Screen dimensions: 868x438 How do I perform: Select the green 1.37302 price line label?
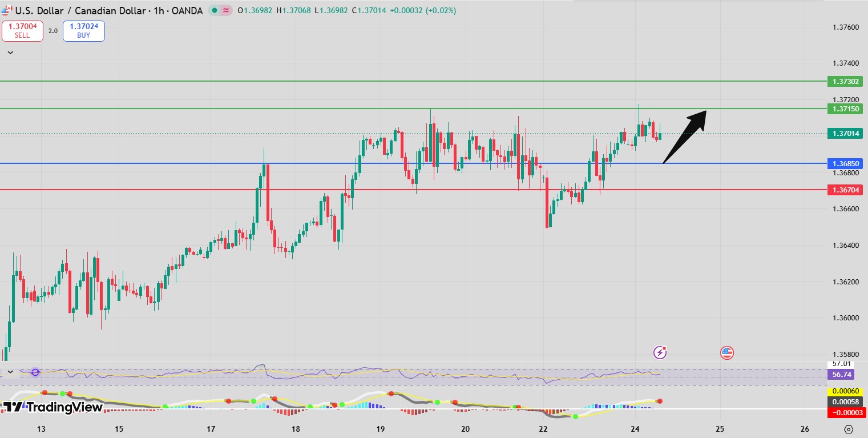pos(845,82)
